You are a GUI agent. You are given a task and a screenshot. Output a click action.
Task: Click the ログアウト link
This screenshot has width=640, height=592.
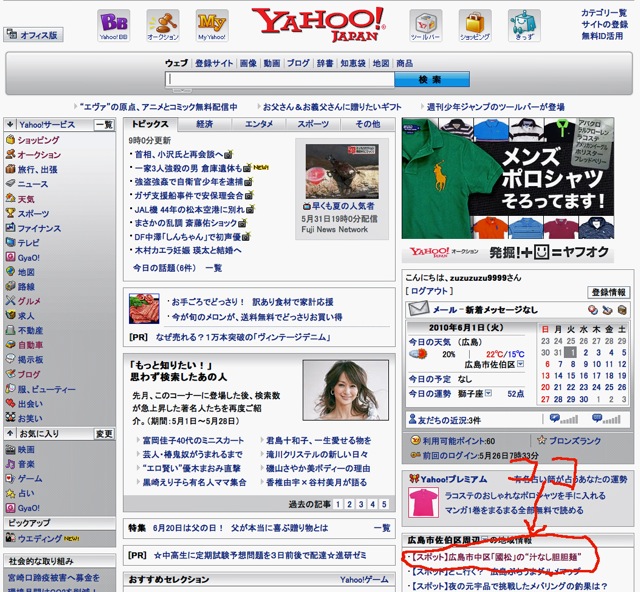coord(429,291)
